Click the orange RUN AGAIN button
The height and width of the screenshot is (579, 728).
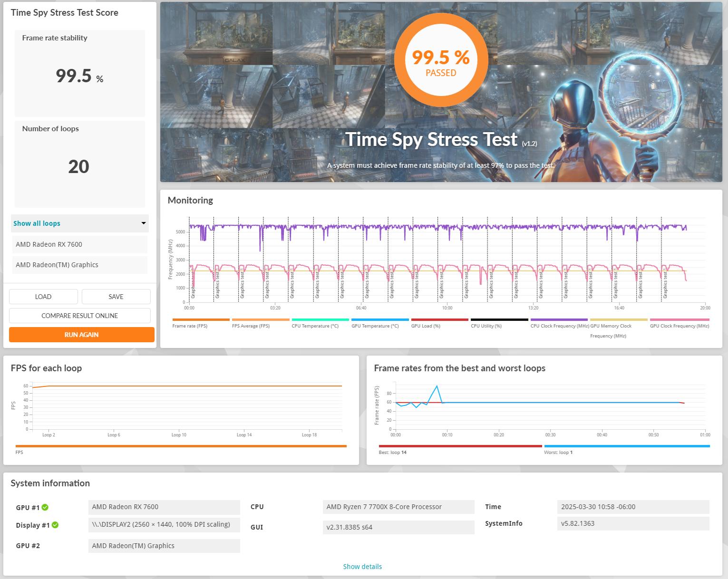pos(81,335)
